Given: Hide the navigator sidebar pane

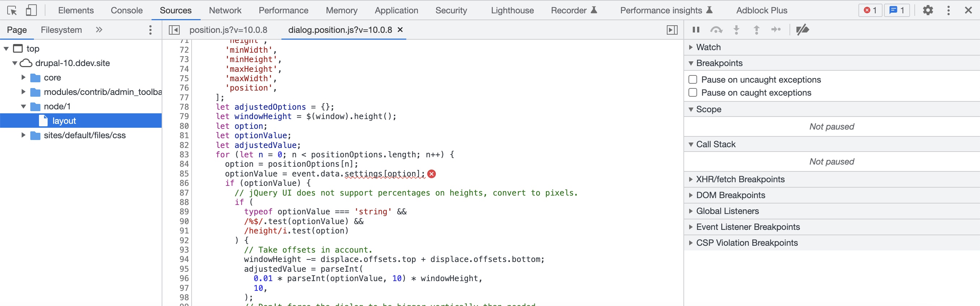Looking at the screenshot, I should (x=174, y=30).
